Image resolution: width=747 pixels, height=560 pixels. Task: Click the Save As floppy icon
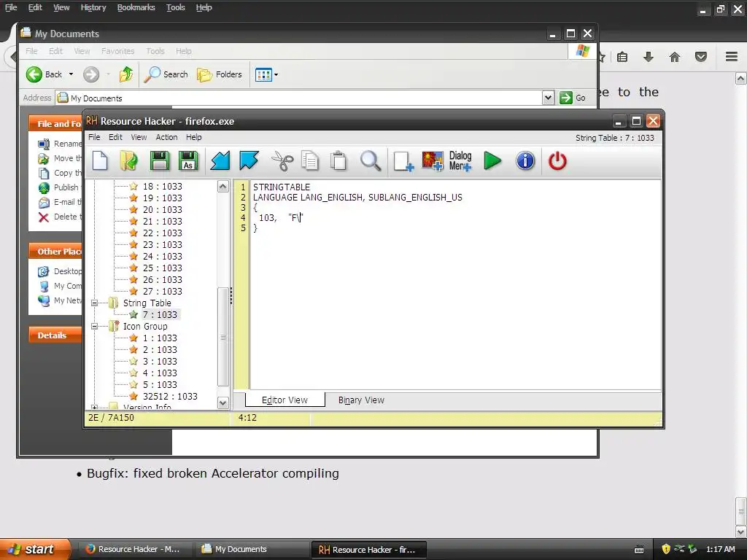click(x=188, y=161)
